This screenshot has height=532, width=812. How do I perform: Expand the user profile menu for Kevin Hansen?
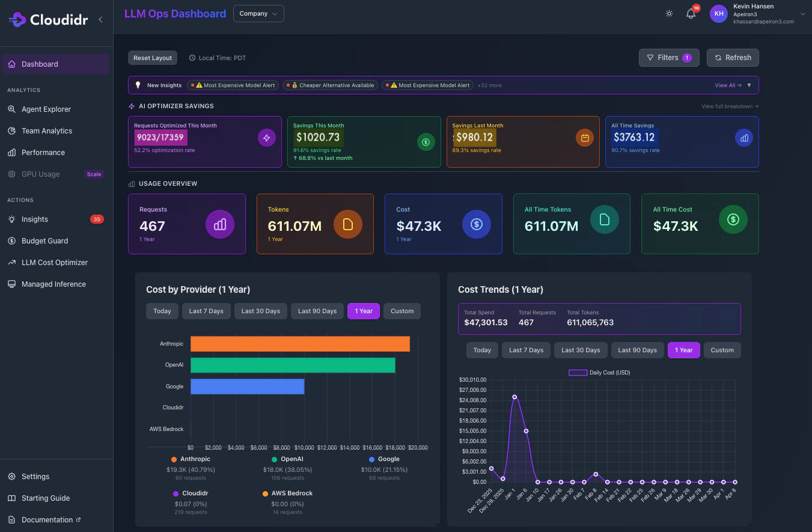tap(802, 13)
